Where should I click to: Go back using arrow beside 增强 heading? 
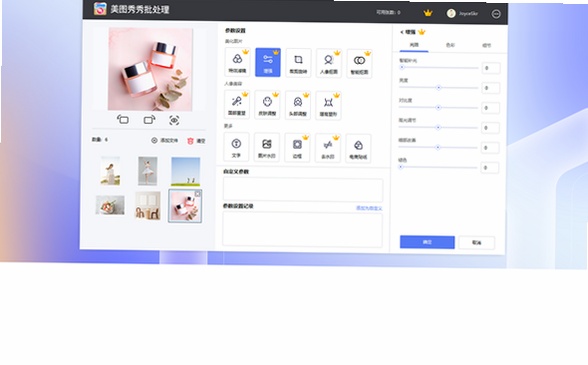(402, 32)
